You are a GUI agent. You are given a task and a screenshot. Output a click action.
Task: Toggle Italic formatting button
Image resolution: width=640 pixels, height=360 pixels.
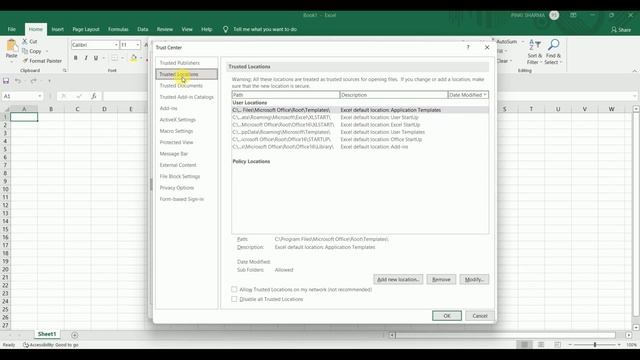point(86,58)
